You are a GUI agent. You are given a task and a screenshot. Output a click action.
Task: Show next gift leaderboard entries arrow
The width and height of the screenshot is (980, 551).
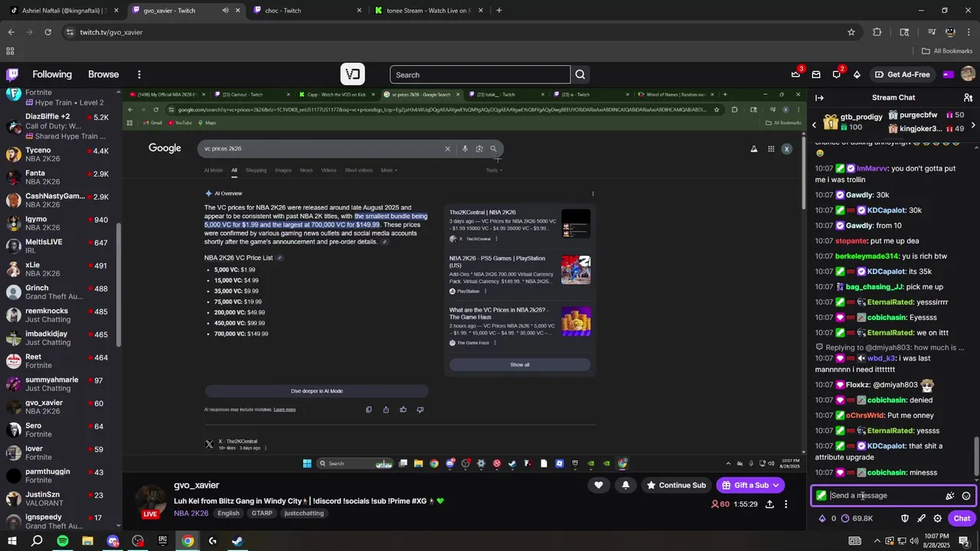[973, 124]
